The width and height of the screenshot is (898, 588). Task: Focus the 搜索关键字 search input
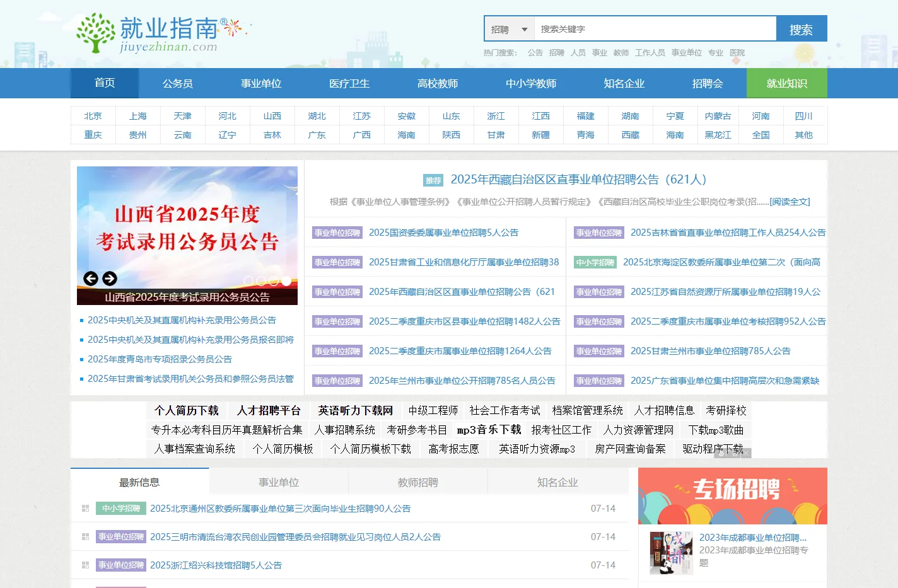pos(655,29)
